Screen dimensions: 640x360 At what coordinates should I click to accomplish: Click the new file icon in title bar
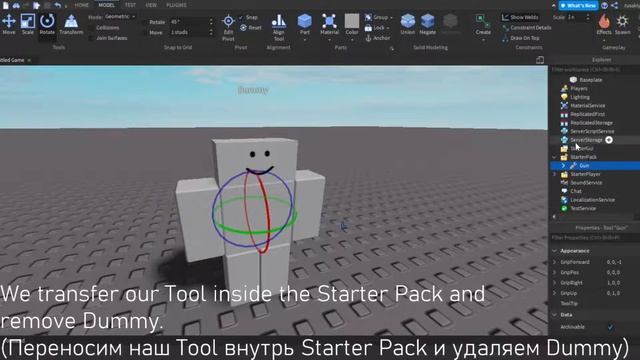point(5,5)
